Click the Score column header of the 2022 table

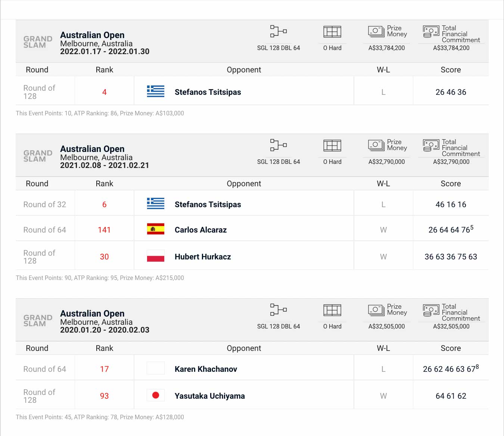click(451, 70)
